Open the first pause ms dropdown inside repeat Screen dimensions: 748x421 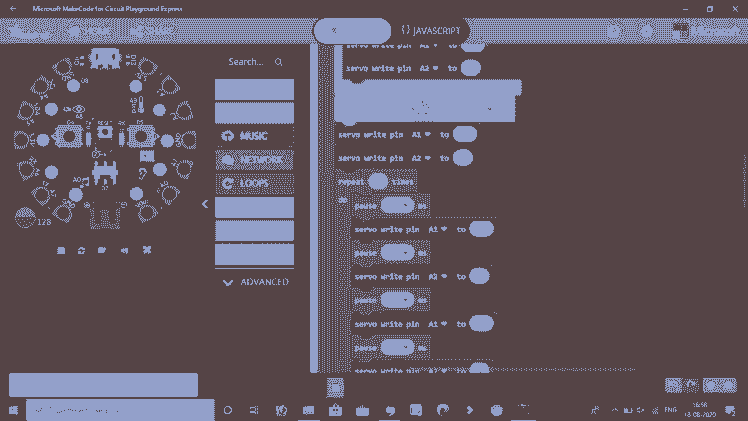tap(397, 205)
